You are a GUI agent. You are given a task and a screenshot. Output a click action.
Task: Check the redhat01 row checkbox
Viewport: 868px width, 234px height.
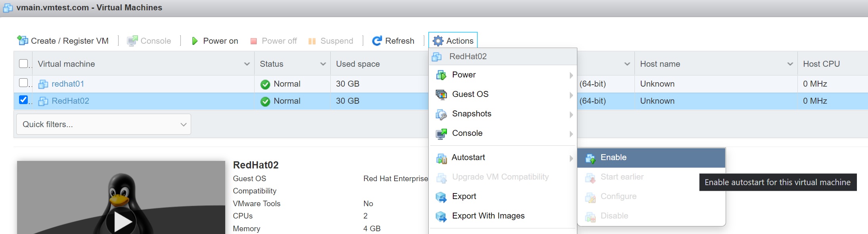pyautogui.click(x=24, y=83)
